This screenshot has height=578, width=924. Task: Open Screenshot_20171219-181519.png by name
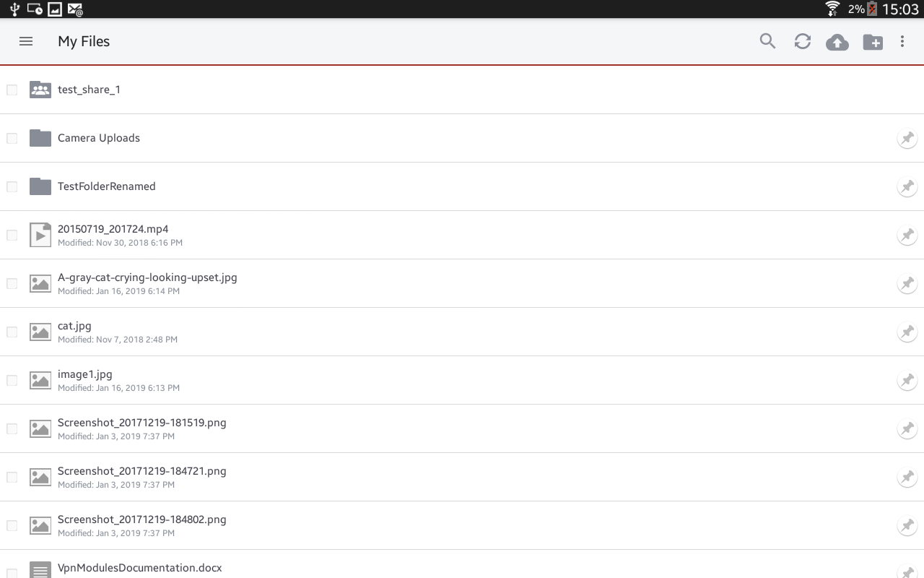(x=142, y=423)
